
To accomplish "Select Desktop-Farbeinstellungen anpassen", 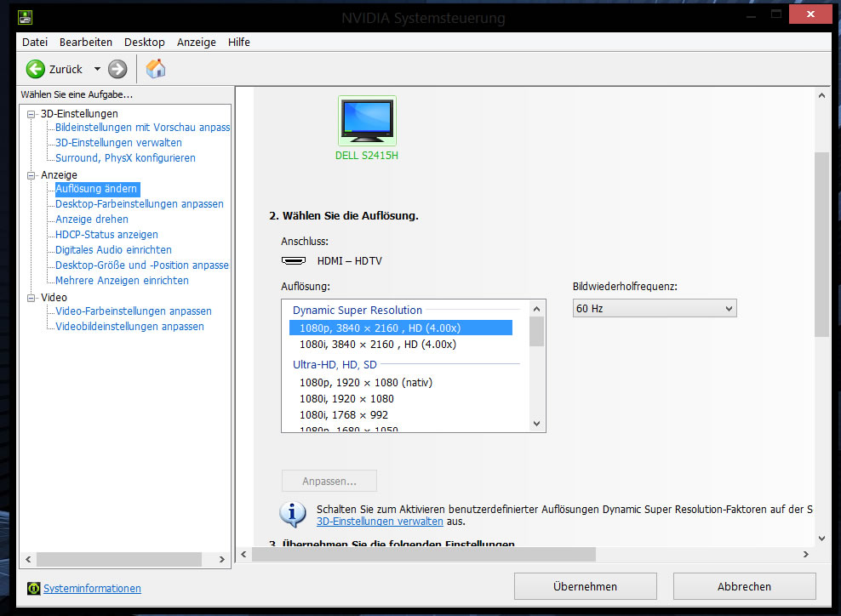I will click(140, 204).
